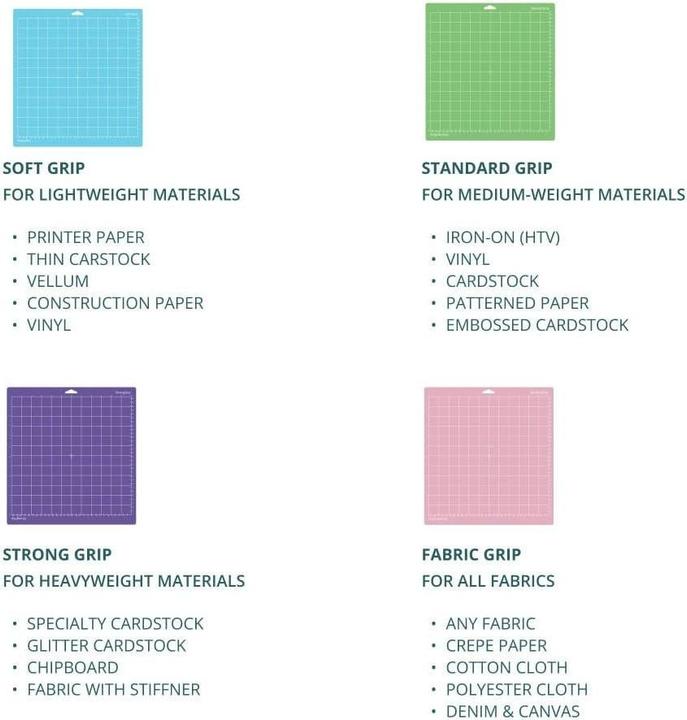Click the pink Fabric Grip mat image
687x720 pixels.
(489, 456)
